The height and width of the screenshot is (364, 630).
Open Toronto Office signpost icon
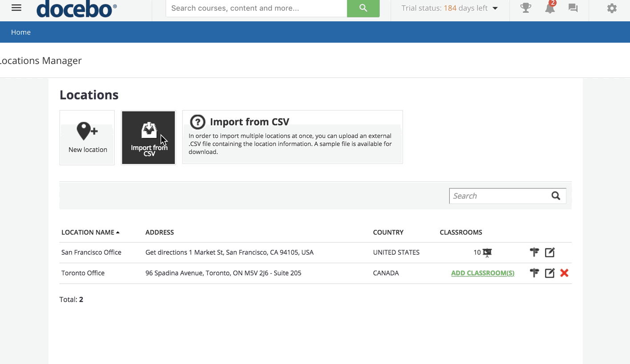(x=534, y=273)
